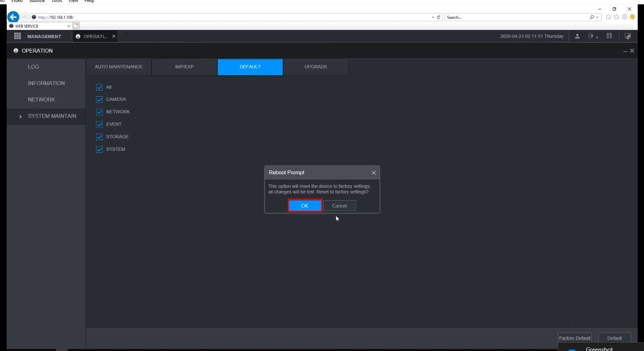Image resolution: width=644 pixels, height=351 pixels.
Task: Click the Default button
Action: click(615, 338)
